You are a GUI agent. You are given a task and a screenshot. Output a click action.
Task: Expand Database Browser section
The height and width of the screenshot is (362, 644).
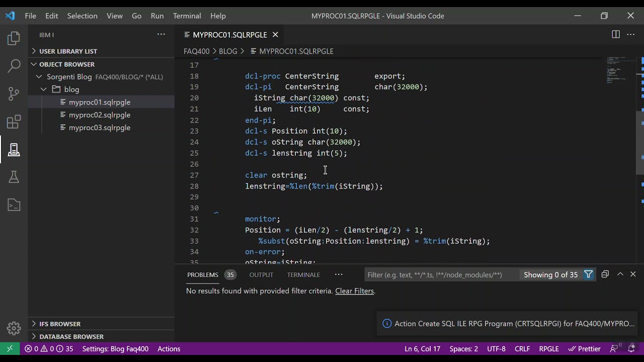click(71, 336)
